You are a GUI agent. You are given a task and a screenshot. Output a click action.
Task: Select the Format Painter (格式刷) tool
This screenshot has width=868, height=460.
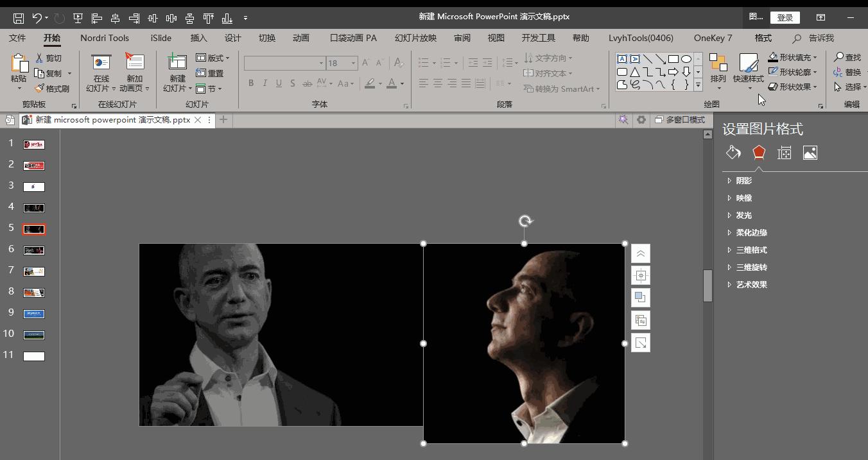52,89
